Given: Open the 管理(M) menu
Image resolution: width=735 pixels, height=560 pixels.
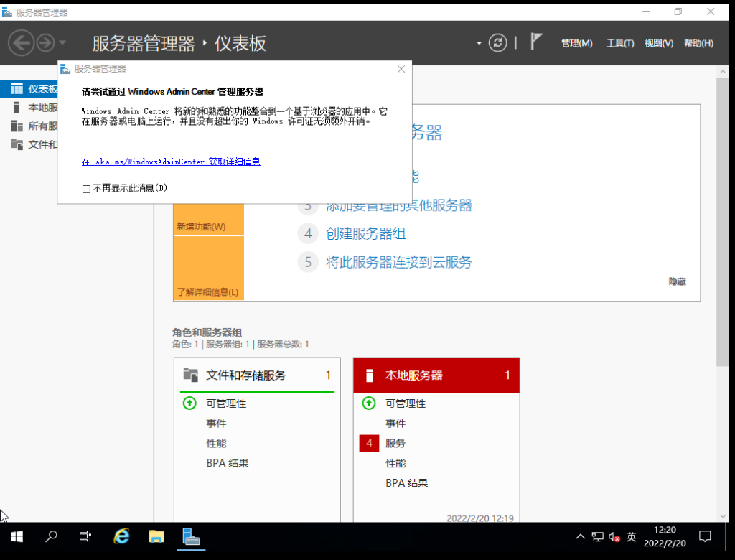Looking at the screenshot, I should coord(576,43).
